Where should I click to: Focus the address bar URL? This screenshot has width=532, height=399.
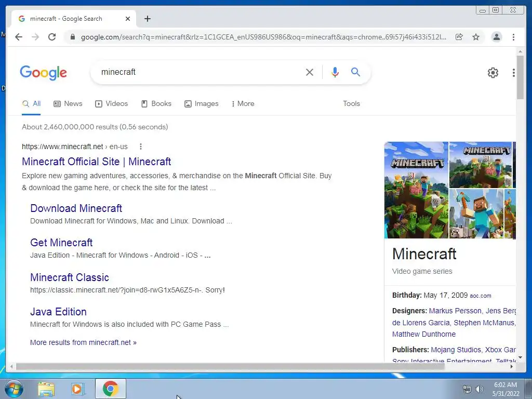point(263,37)
